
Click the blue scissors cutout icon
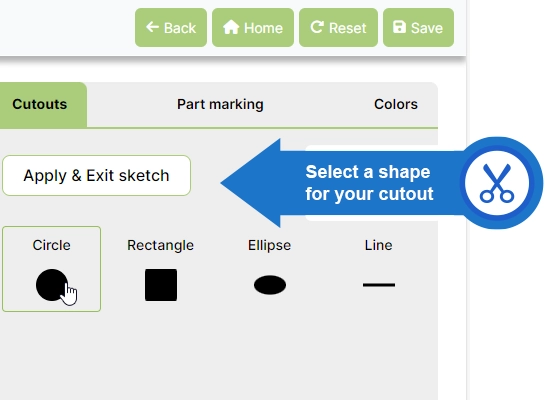497,183
